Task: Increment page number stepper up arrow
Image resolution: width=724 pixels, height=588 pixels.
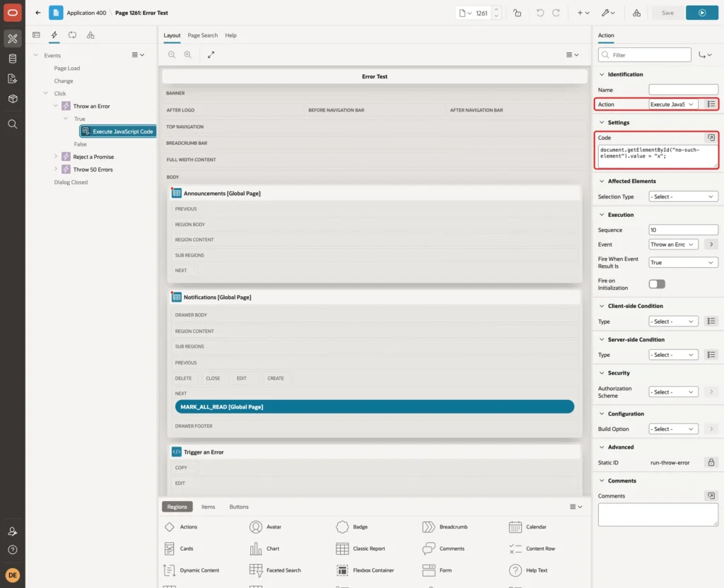Action: click(x=496, y=9)
